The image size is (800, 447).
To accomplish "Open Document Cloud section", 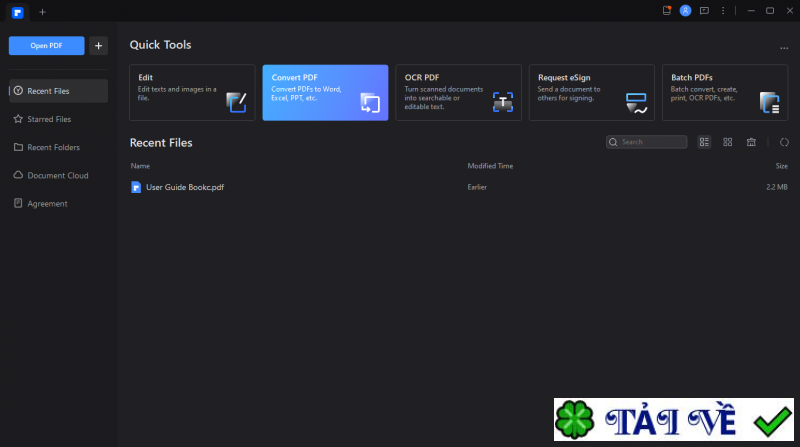I will 58,175.
